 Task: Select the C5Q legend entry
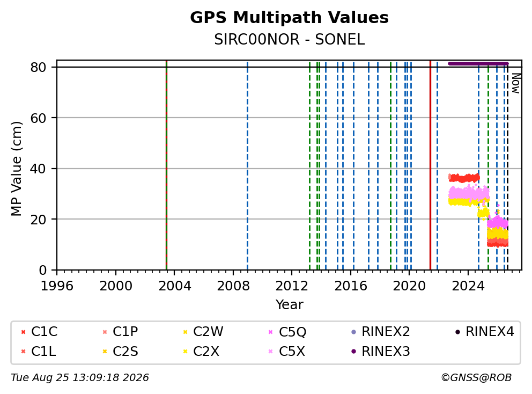(287, 332)
